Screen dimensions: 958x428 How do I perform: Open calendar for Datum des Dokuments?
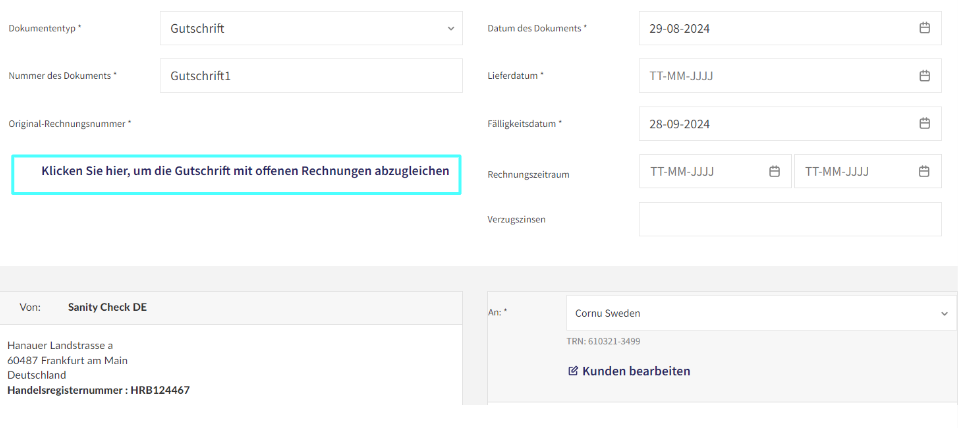click(924, 27)
